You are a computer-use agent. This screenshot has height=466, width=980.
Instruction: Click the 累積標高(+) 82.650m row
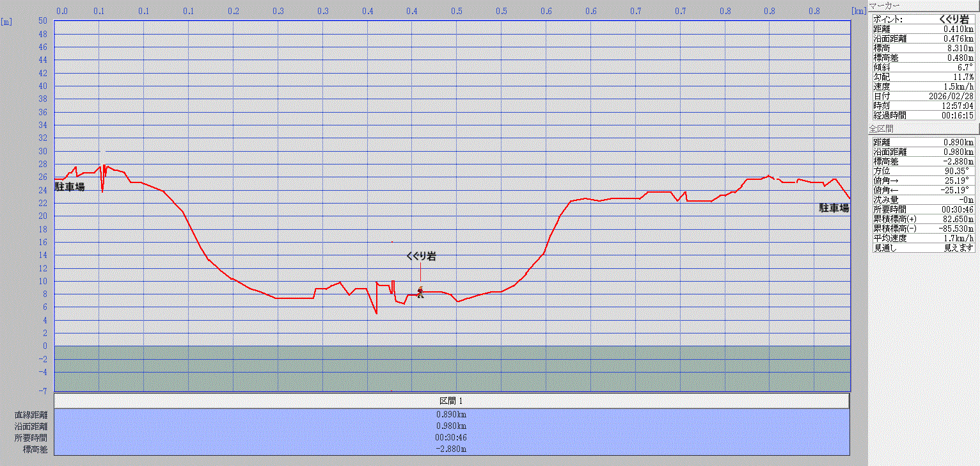pos(923,219)
